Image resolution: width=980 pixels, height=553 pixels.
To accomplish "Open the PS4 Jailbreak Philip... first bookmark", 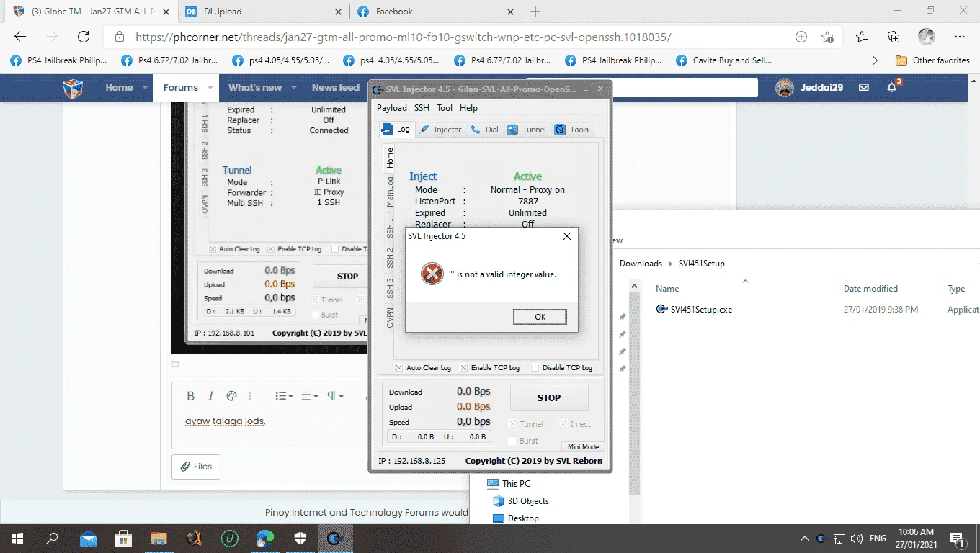I will (x=60, y=60).
